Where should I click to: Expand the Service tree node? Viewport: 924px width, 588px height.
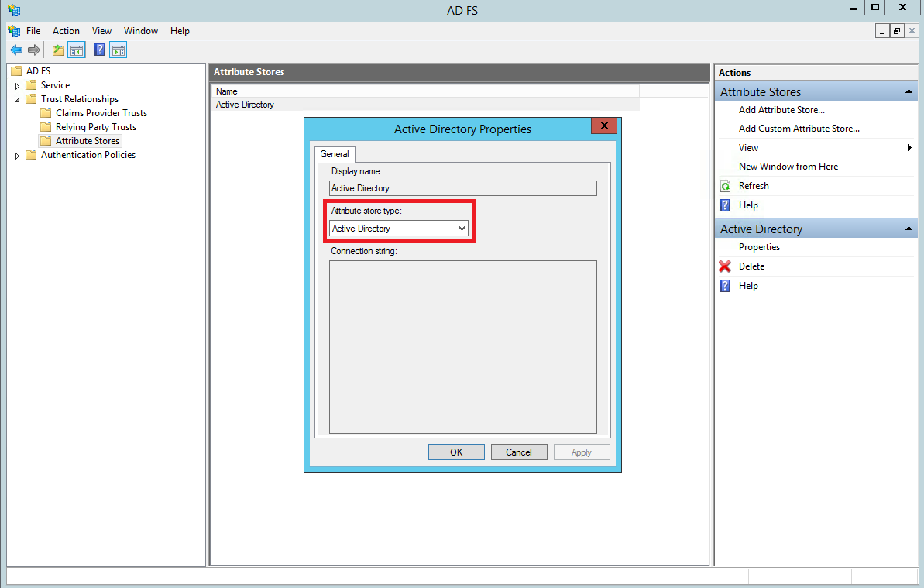tap(18, 86)
